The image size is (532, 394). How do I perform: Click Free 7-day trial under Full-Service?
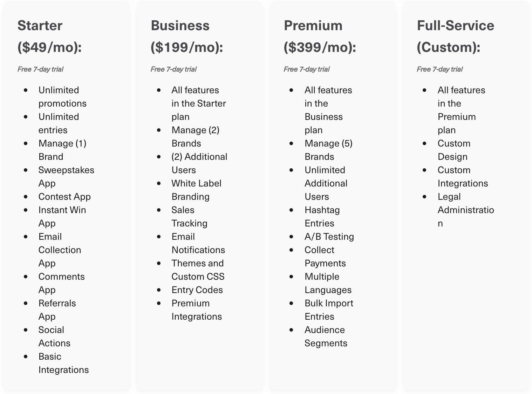pyautogui.click(x=439, y=69)
